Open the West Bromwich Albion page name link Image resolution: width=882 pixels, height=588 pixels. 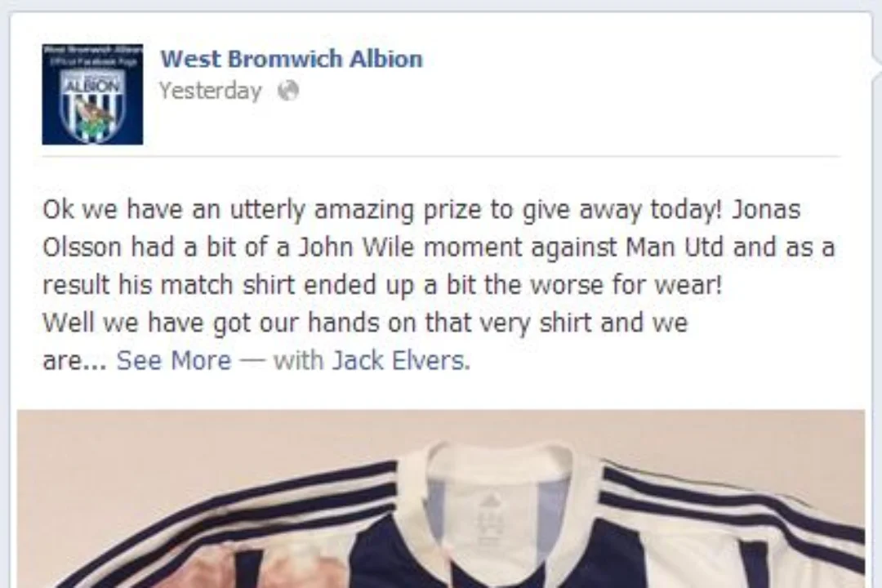pos(292,59)
